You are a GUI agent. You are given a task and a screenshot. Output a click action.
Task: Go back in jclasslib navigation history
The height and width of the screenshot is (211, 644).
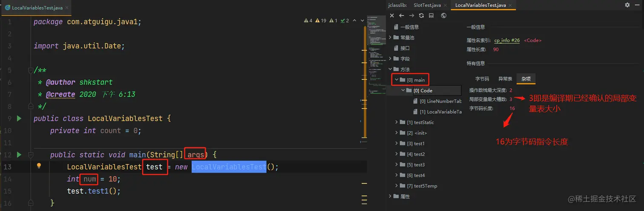401,16
